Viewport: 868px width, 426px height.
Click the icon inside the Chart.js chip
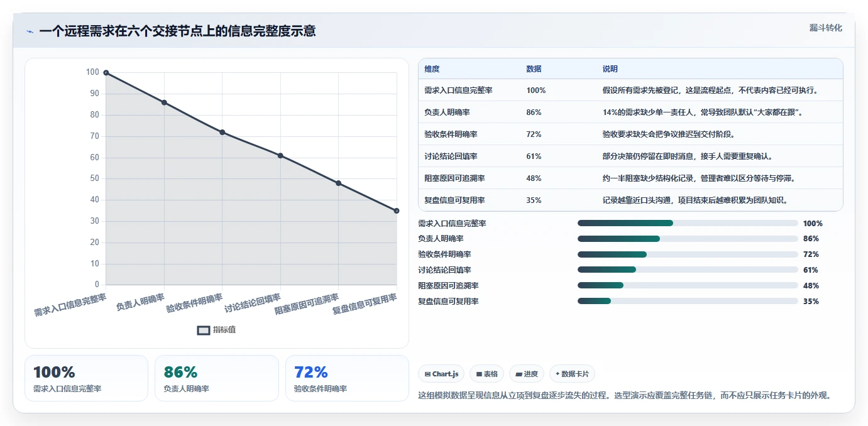[428, 374]
